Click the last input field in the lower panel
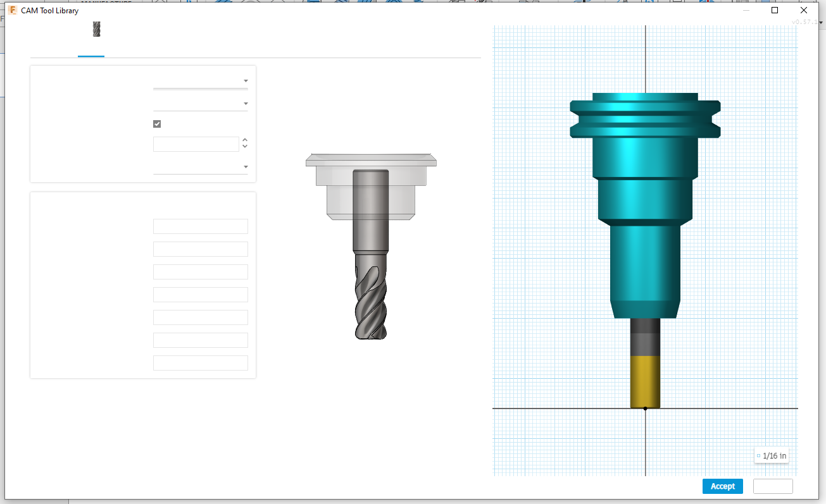Image resolution: width=826 pixels, height=504 pixels. pos(200,362)
